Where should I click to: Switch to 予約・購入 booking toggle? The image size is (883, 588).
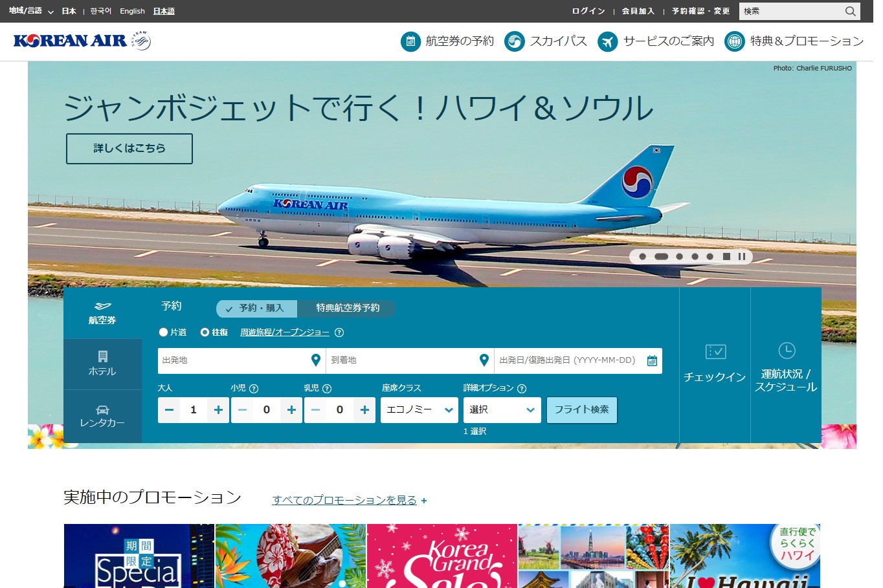[x=256, y=309]
